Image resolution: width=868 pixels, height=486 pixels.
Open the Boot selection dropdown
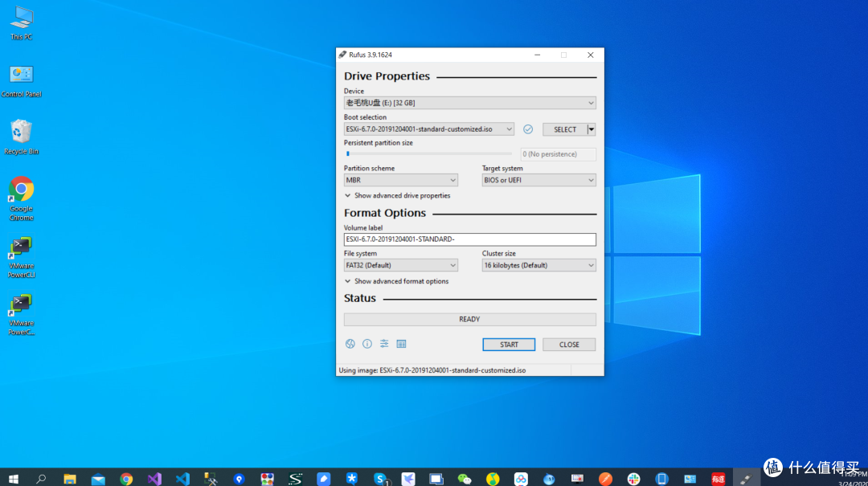429,129
